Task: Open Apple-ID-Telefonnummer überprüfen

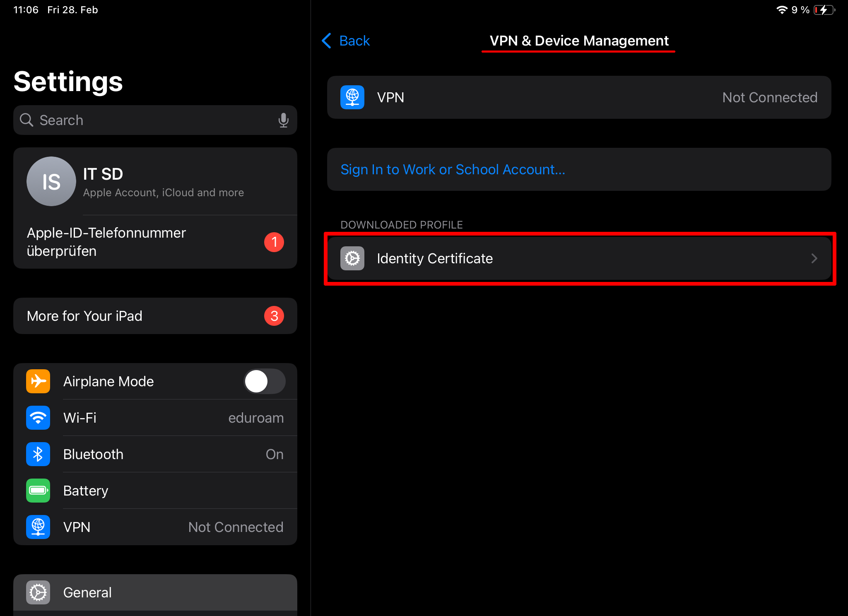Action: tap(106, 242)
